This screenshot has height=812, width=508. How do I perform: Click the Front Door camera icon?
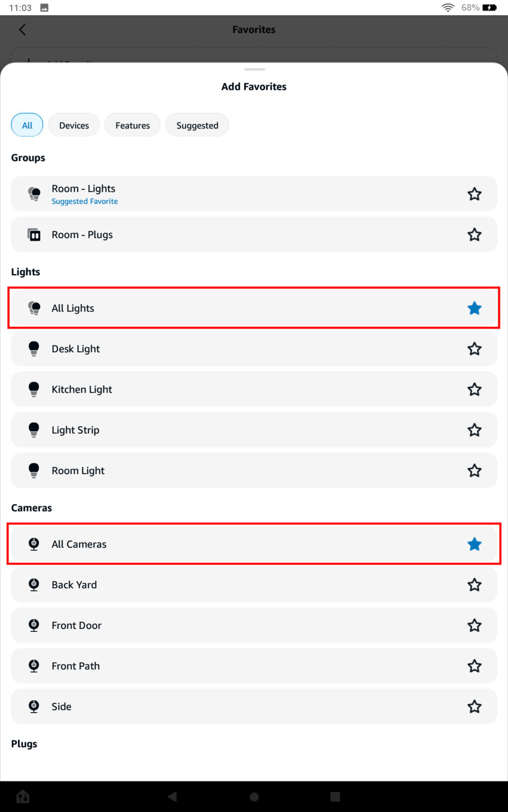(34, 625)
